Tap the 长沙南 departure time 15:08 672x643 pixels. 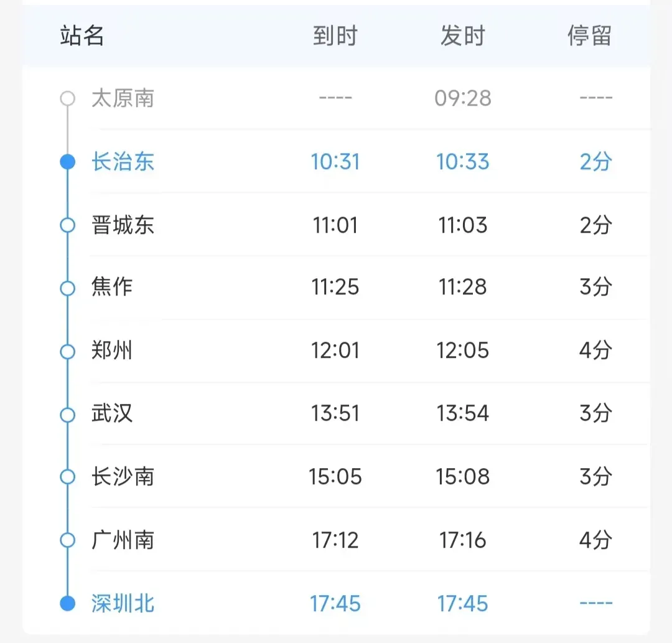tap(463, 477)
